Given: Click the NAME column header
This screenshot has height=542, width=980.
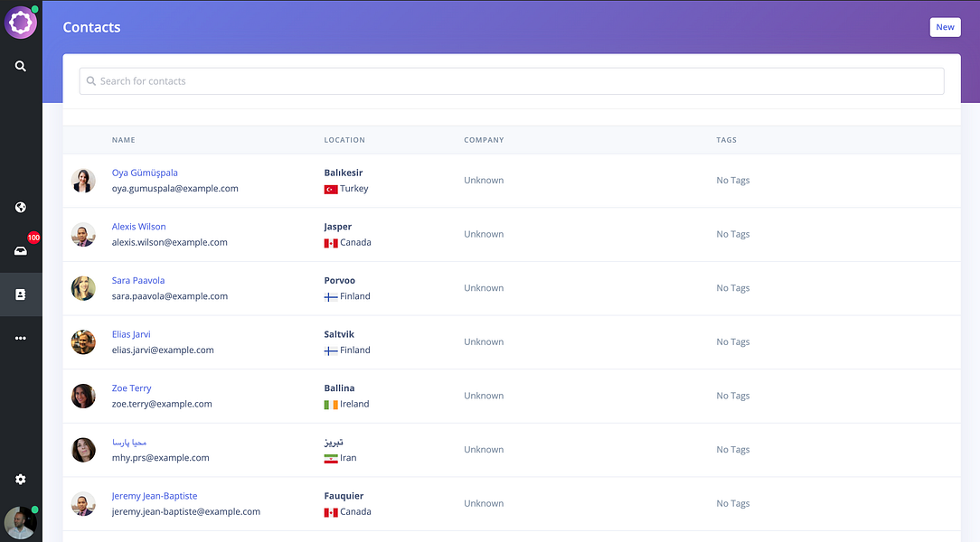Looking at the screenshot, I should click(x=123, y=140).
